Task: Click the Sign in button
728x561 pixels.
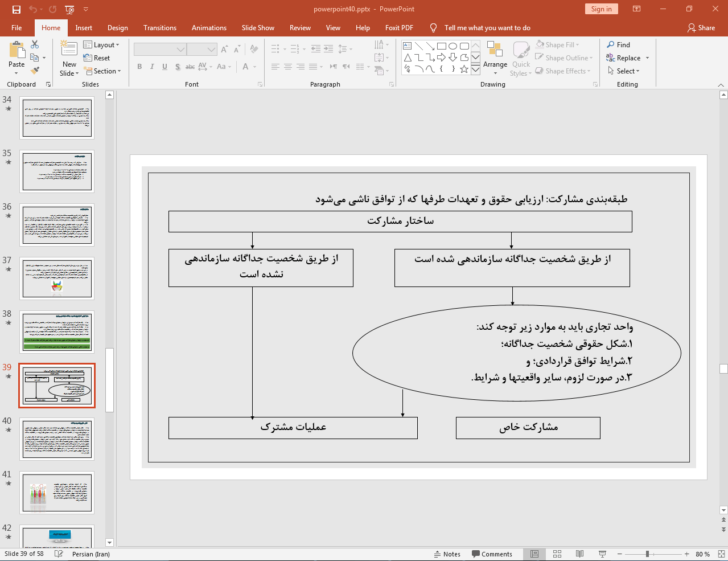Action: pyautogui.click(x=601, y=9)
